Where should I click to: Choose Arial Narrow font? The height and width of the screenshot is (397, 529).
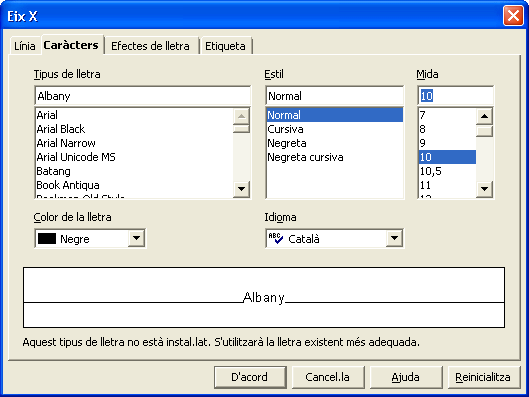[134, 143]
